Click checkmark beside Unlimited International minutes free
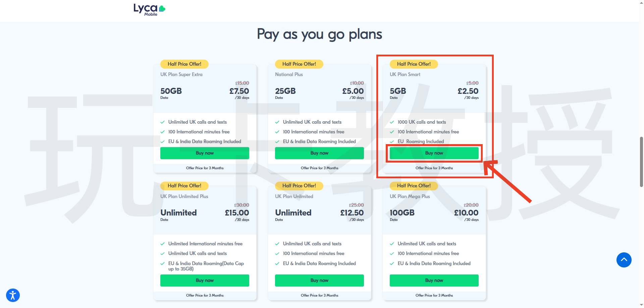Image resolution: width=644 pixels, height=308 pixels. [162, 244]
